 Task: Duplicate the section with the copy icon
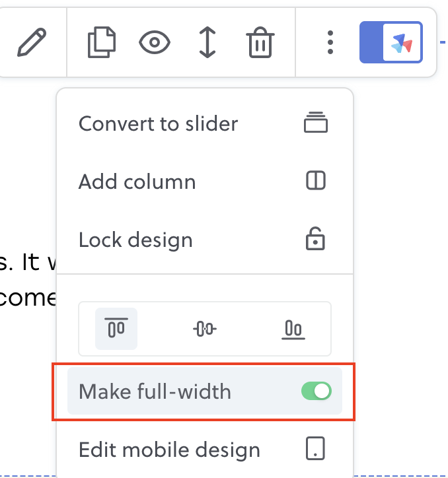tap(102, 42)
